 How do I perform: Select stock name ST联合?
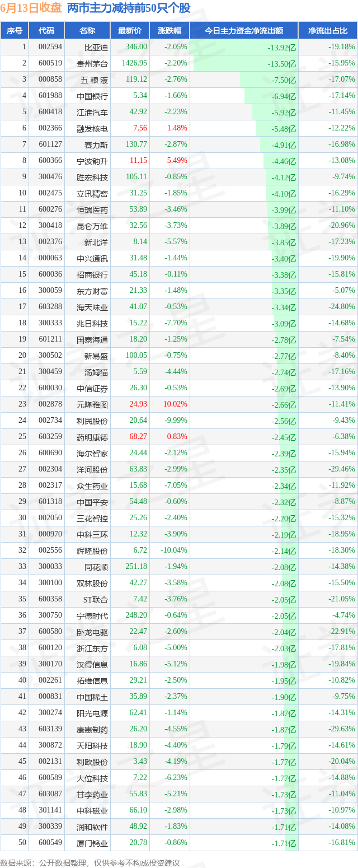coord(96,599)
